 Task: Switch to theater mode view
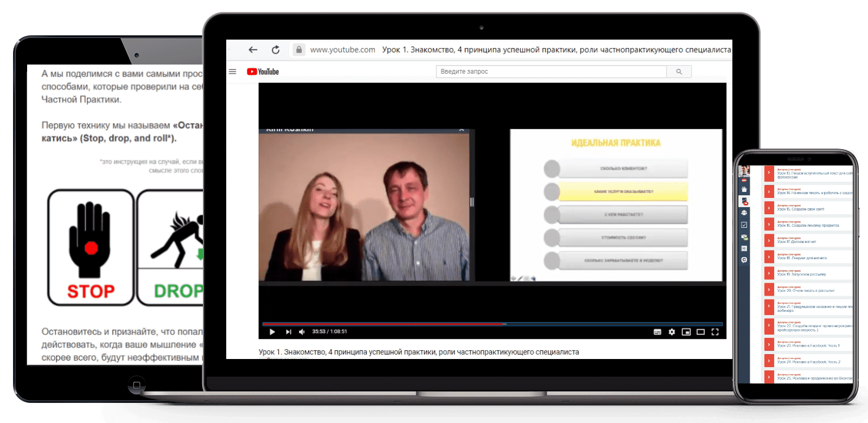(700, 332)
